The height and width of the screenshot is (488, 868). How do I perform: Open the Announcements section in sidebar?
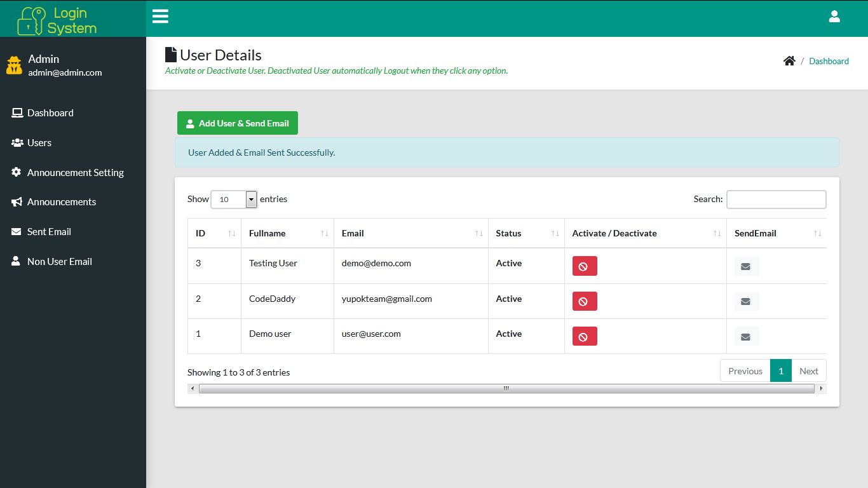click(x=62, y=201)
